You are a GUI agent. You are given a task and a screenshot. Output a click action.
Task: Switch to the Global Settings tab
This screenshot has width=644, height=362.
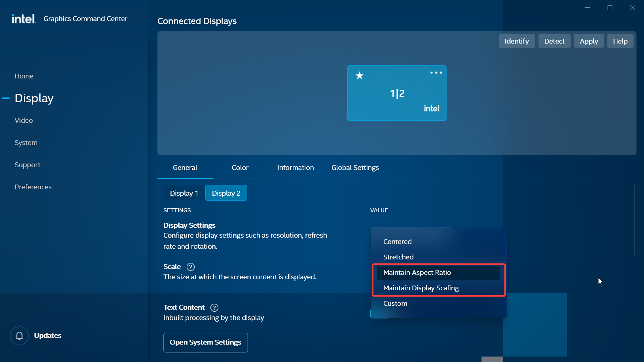[355, 168]
